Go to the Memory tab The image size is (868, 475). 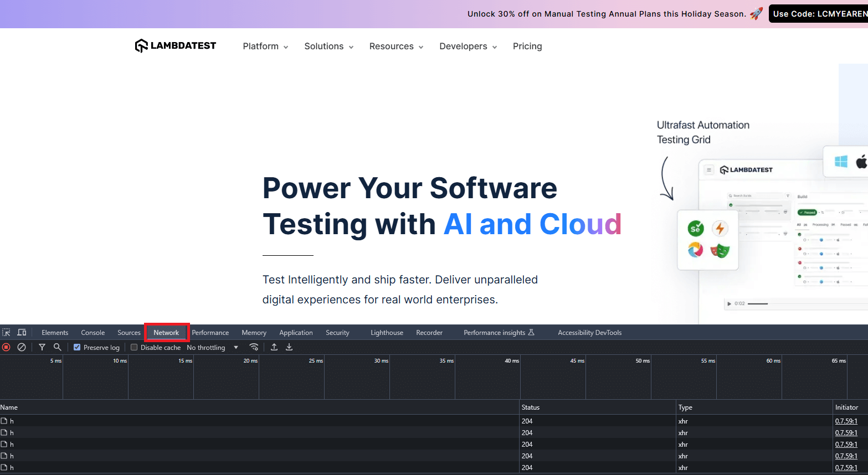(254, 333)
